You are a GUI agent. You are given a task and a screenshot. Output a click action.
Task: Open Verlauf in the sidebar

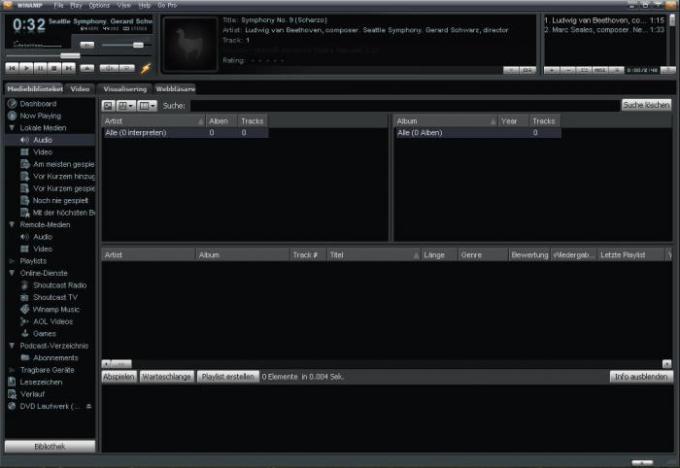click(x=32, y=394)
